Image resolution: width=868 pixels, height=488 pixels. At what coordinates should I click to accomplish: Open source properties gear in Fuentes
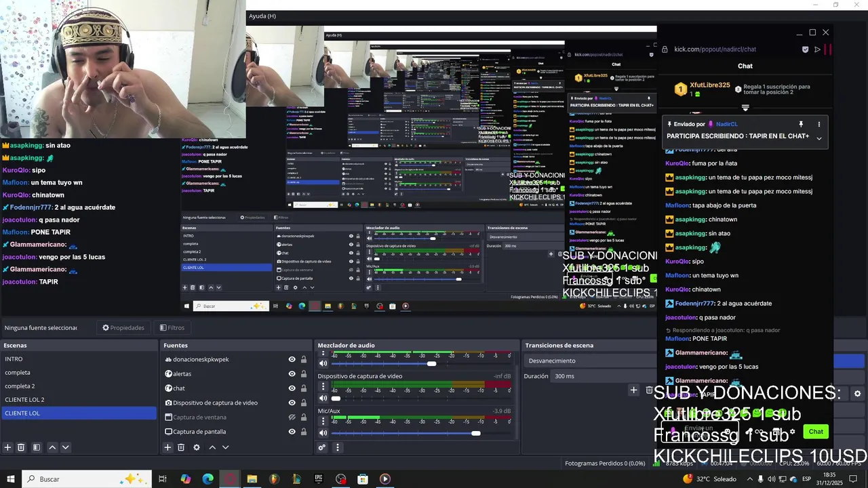pos(197,447)
